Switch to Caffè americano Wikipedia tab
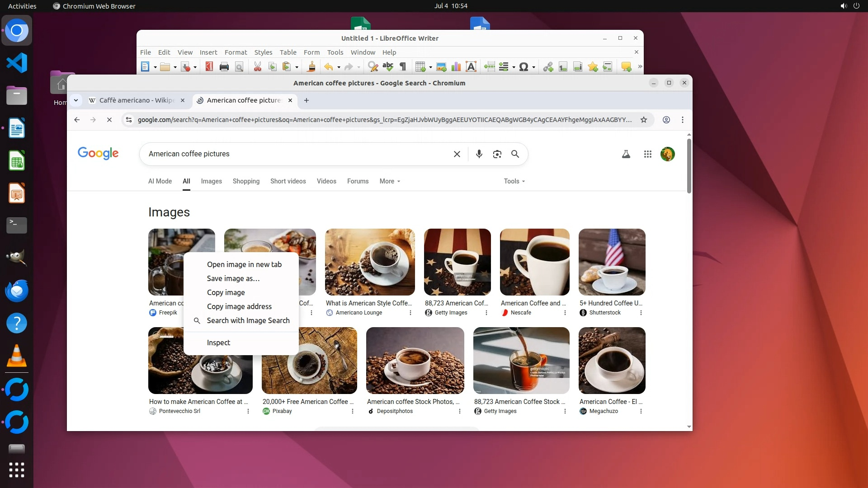 point(136,100)
